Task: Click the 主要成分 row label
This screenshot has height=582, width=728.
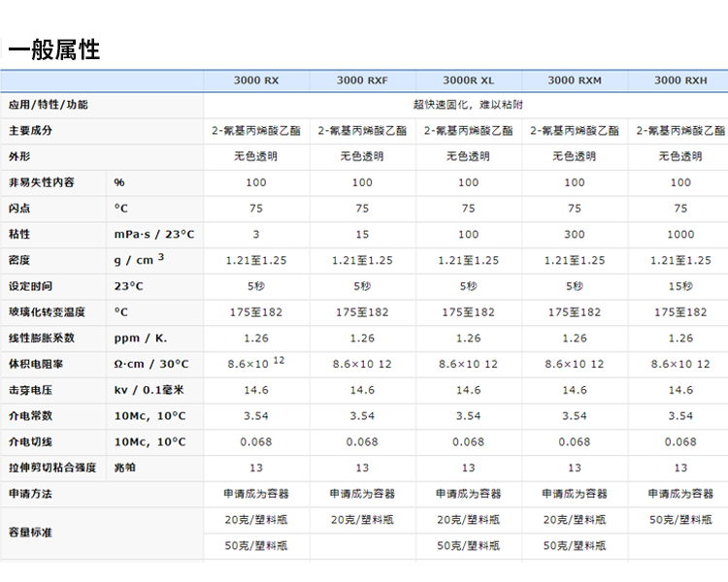Action: pos(30,130)
